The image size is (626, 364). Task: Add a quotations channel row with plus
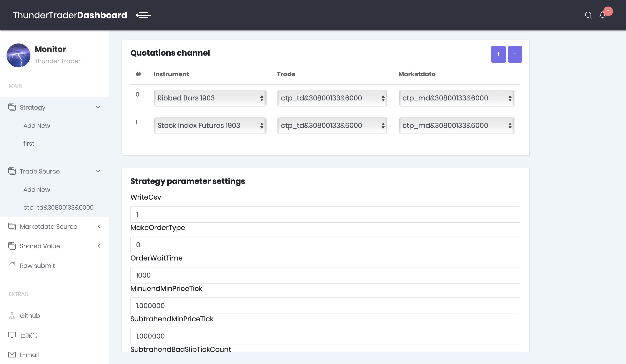pyautogui.click(x=498, y=54)
